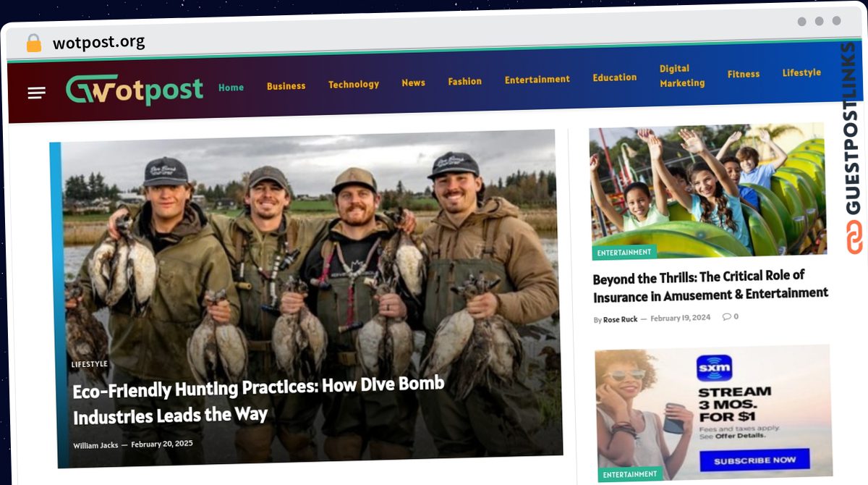This screenshot has width=868, height=485.
Task: Go to the News section
Action: point(414,83)
